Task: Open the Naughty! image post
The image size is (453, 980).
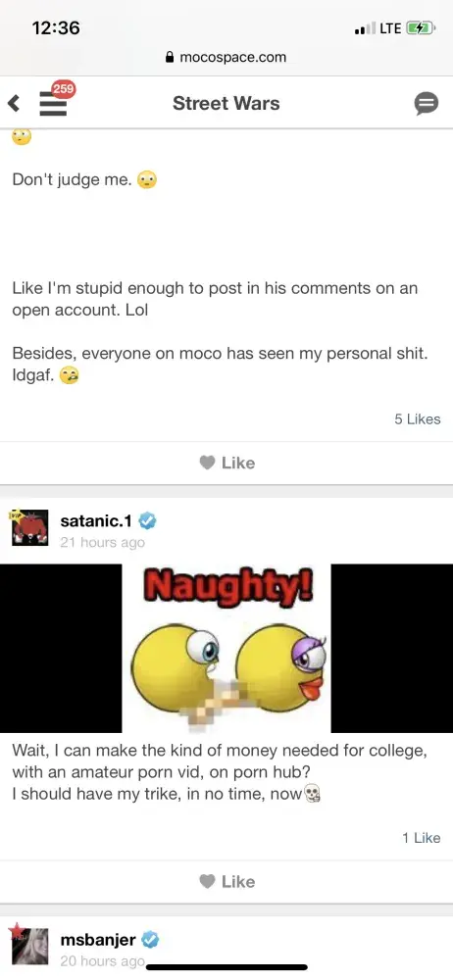Action: [226, 648]
